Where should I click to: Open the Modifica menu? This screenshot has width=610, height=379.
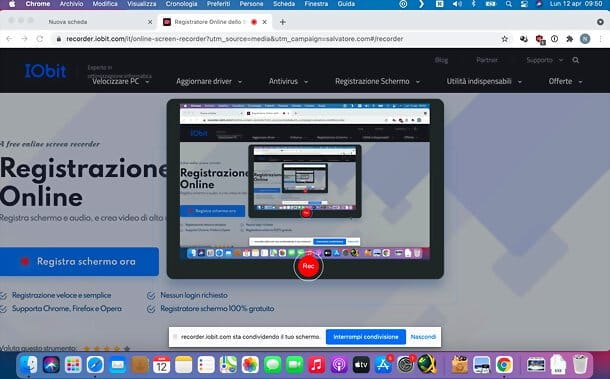(x=105, y=4)
